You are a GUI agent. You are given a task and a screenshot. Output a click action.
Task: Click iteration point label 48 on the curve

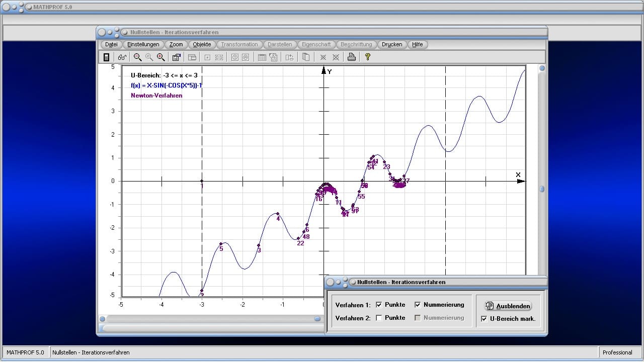(306, 237)
